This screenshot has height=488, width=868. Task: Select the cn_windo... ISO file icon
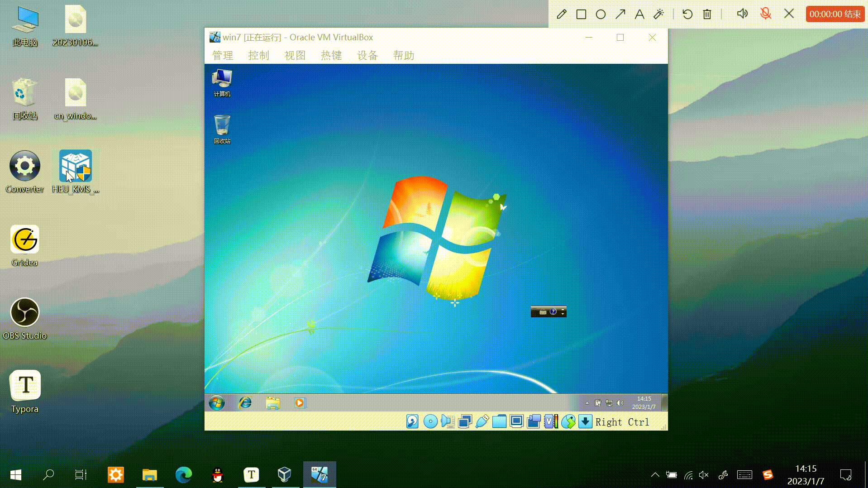click(x=76, y=99)
